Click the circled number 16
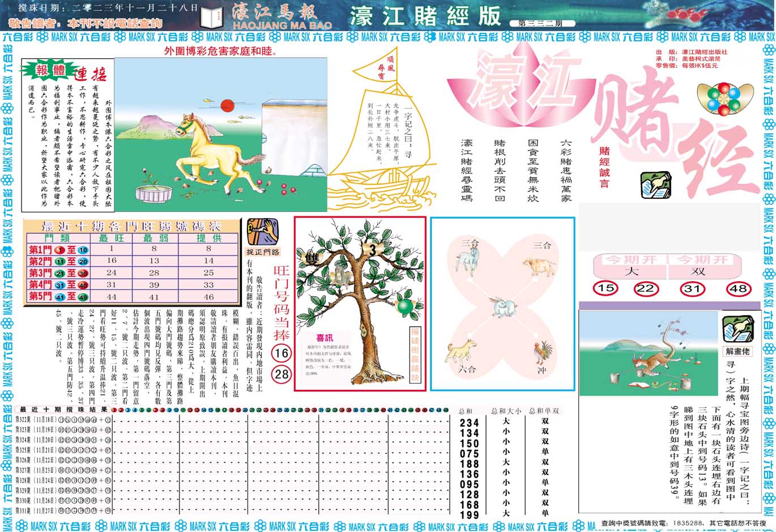The image size is (776, 532). tap(281, 354)
